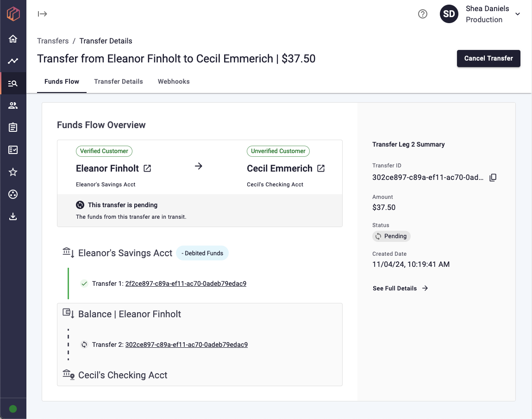Click the Production environment label
This screenshot has height=419, width=532.
point(484,20)
